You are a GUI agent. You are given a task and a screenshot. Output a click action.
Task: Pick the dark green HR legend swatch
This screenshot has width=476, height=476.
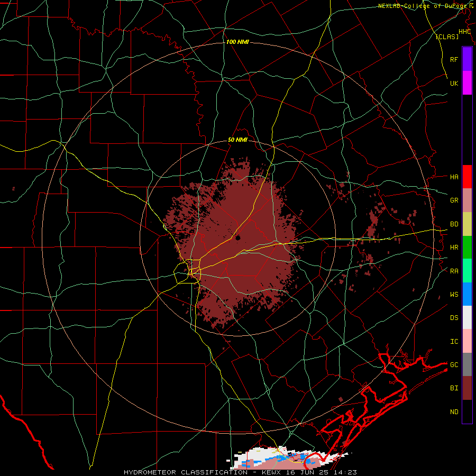467,248
